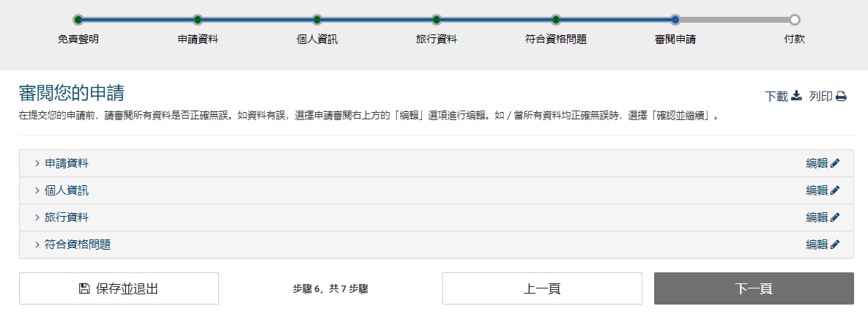This screenshot has width=868, height=328.
Task: Select the 旅行資料 progress step
Action: coord(437,20)
